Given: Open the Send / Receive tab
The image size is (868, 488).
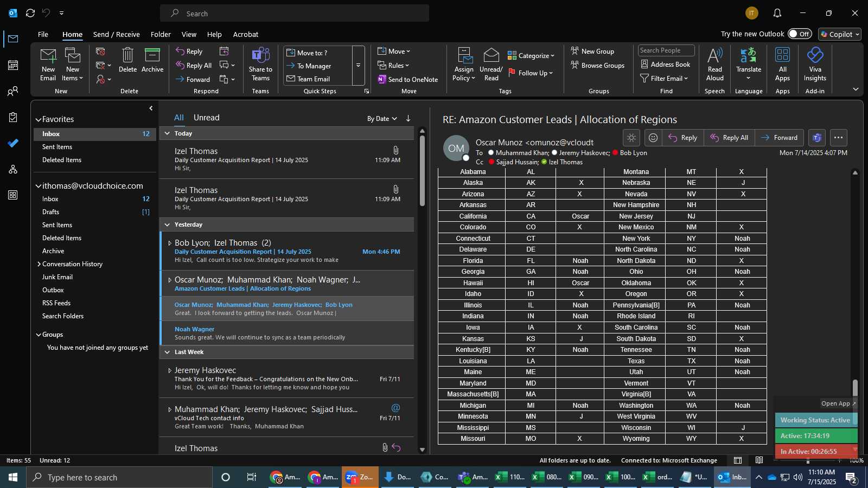Looking at the screenshot, I should click(x=117, y=34).
